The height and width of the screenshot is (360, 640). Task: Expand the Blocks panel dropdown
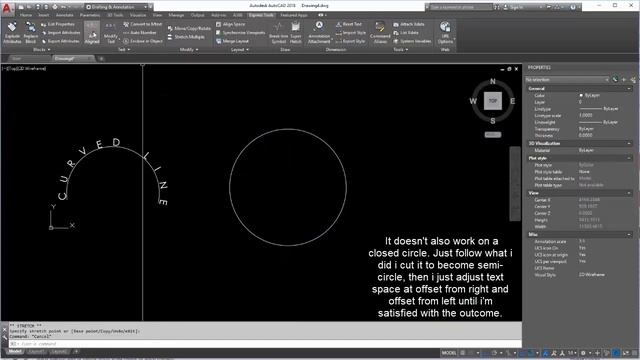[42, 49]
